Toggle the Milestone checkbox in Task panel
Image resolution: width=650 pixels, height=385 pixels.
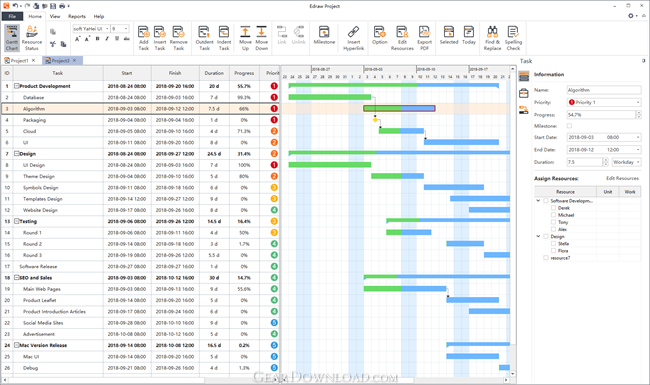coord(569,126)
